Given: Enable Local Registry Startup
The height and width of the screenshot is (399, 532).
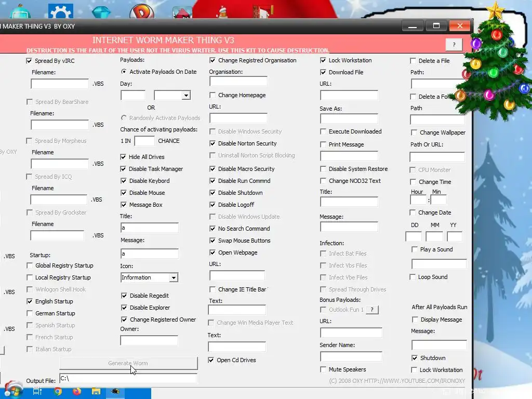Looking at the screenshot, I should (x=30, y=277).
